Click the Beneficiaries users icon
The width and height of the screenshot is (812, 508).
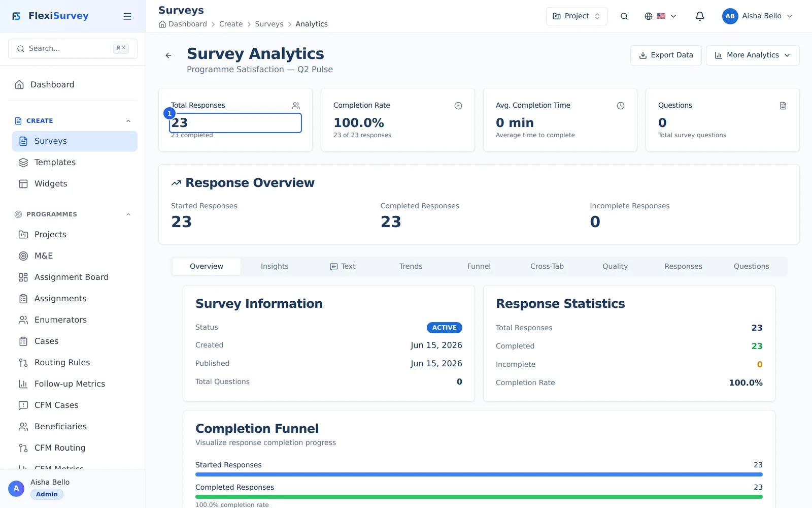[23, 427]
